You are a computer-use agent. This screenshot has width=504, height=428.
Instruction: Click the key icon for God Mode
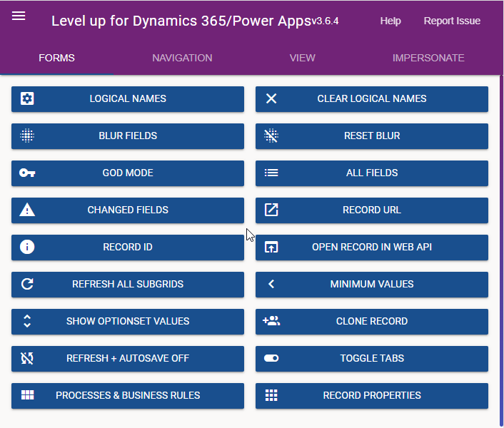(27, 173)
